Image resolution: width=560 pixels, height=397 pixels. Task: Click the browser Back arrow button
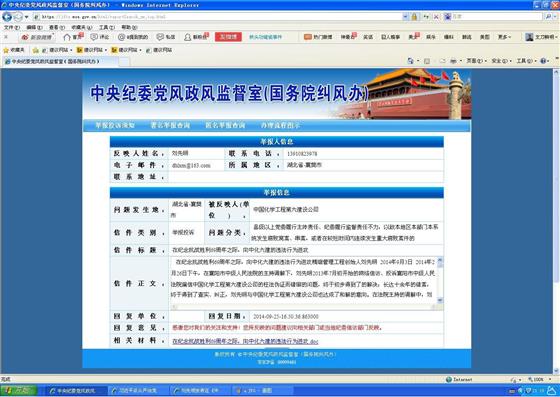(7, 16)
